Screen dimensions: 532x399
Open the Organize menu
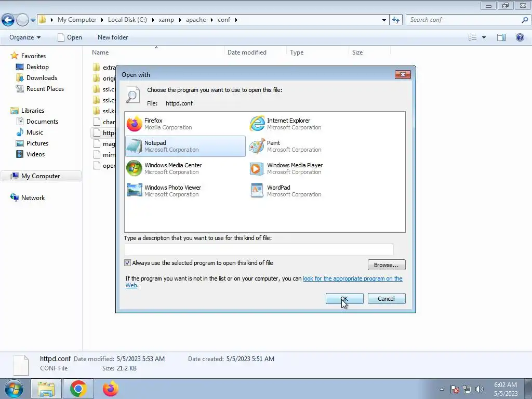pos(25,37)
